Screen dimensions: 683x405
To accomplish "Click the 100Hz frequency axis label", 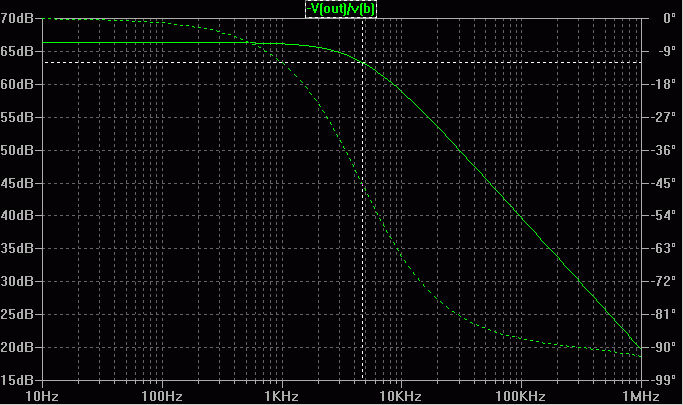I will [162, 396].
